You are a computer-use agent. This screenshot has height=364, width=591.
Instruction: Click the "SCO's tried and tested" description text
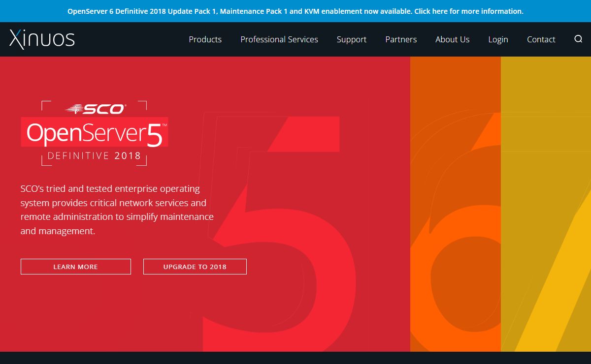117,210
